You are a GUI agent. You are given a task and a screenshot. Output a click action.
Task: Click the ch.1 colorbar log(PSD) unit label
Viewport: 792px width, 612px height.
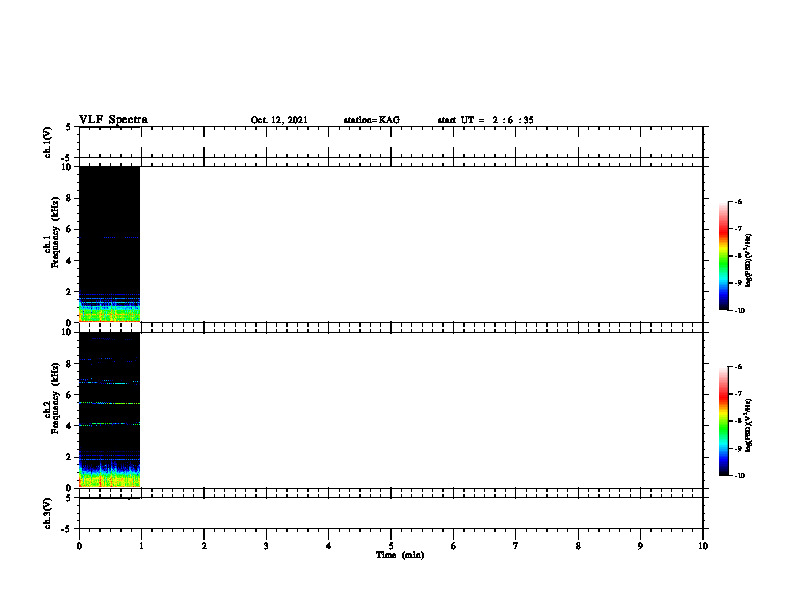748,261
